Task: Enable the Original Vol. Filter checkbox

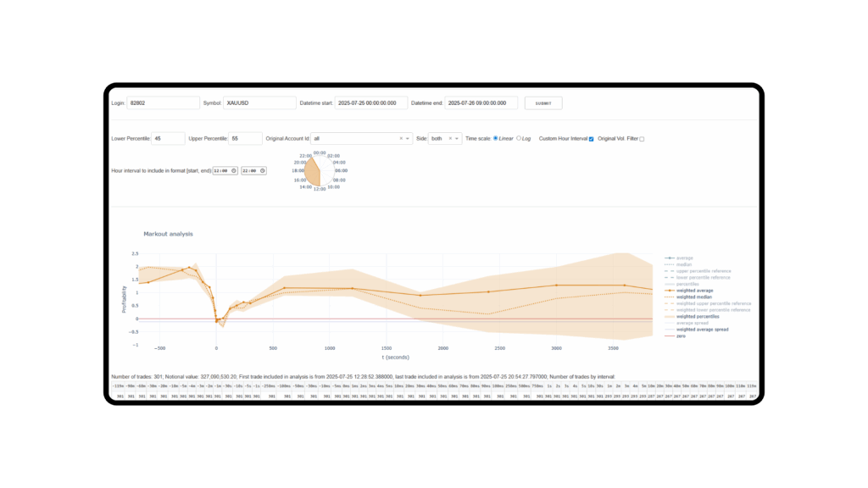Action: click(x=642, y=139)
